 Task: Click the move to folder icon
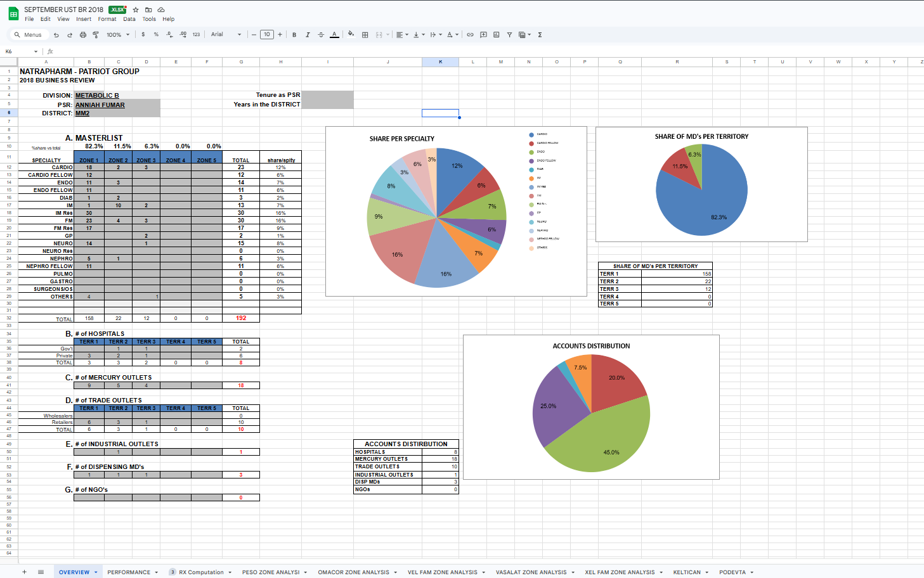(148, 10)
